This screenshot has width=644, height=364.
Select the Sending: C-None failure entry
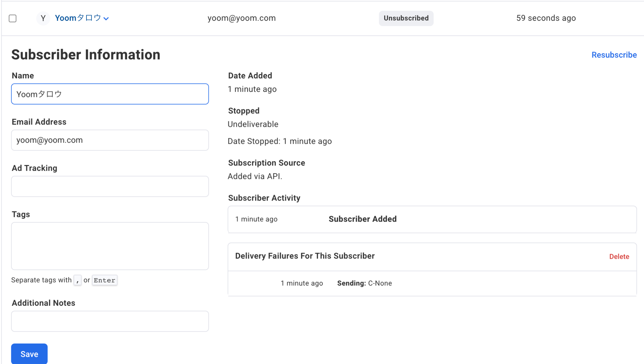click(x=364, y=283)
